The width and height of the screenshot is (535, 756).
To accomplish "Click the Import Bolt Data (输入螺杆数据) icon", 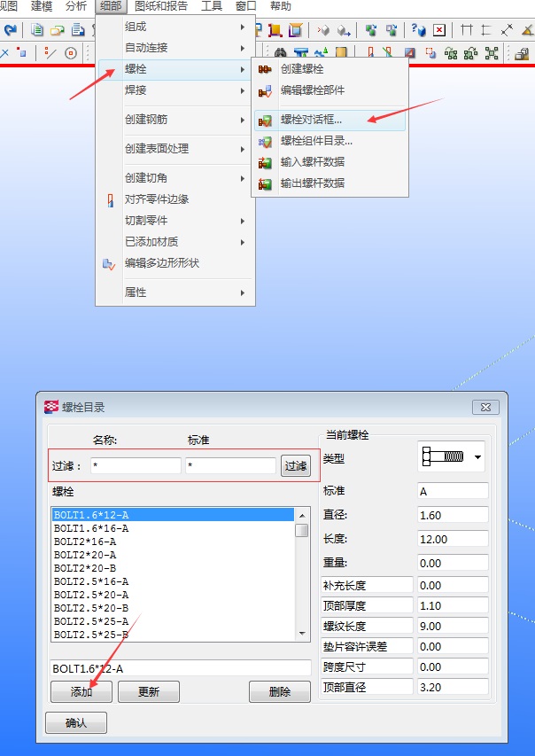I will tap(265, 162).
